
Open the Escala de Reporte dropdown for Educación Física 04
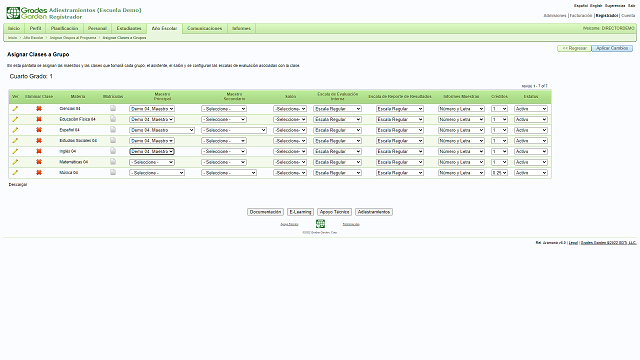pos(400,120)
